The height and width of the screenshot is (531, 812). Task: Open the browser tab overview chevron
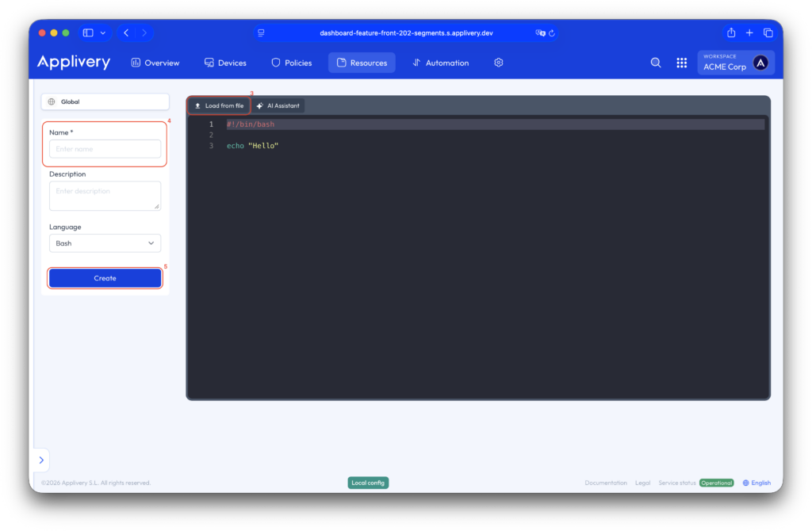pyautogui.click(x=102, y=32)
